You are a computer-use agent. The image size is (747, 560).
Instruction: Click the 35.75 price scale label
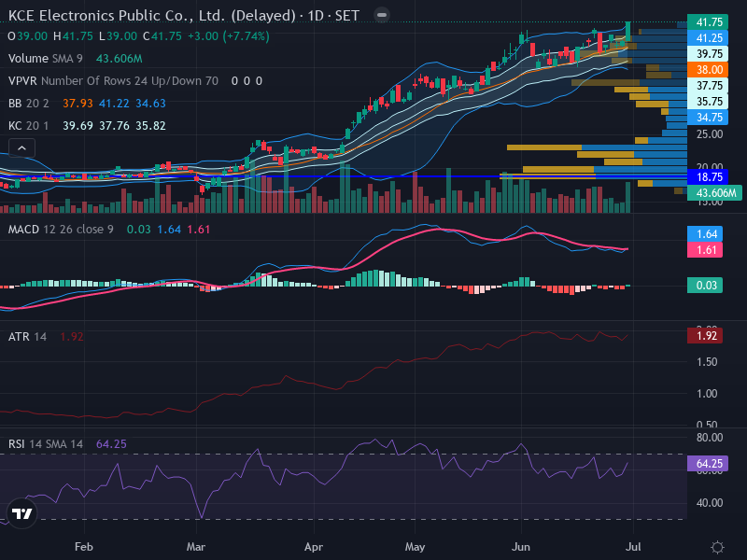708,102
